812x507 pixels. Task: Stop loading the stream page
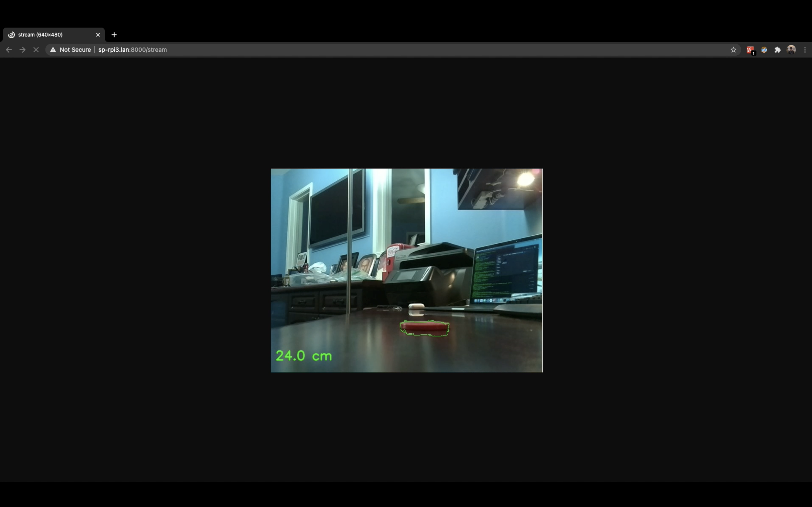36,50
